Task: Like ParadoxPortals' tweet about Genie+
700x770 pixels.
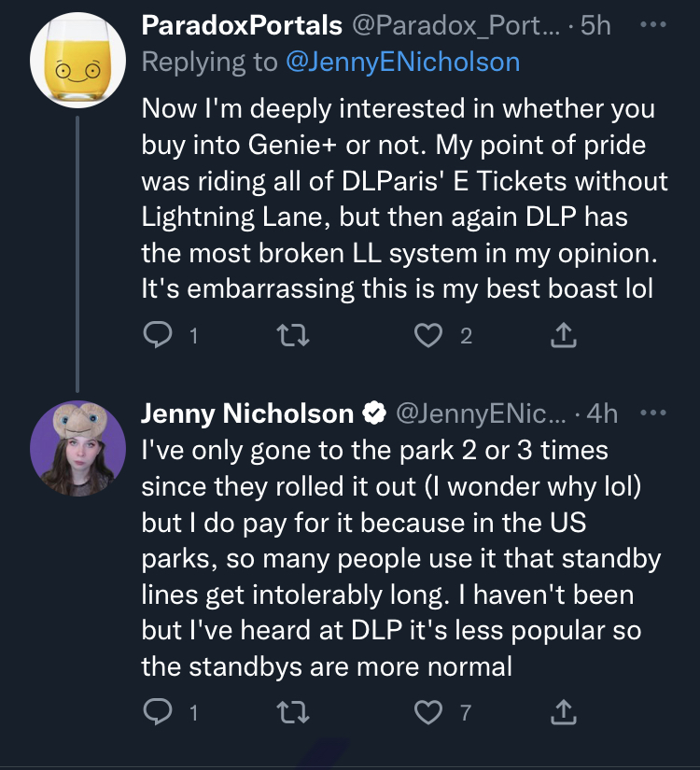Action: coord(428,335)
